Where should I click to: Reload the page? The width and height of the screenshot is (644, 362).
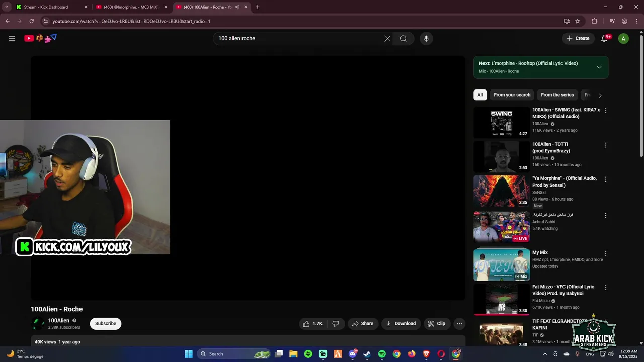[31, 21]
